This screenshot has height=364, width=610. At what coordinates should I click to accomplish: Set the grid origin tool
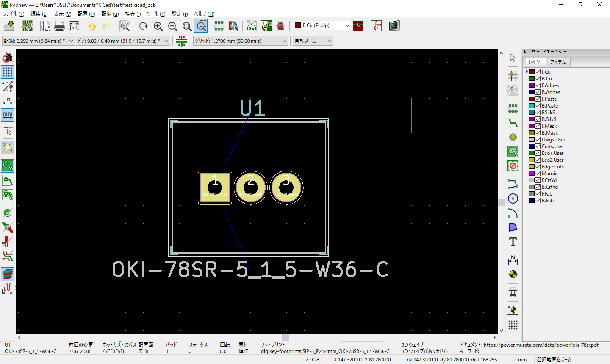coord(513,325)
